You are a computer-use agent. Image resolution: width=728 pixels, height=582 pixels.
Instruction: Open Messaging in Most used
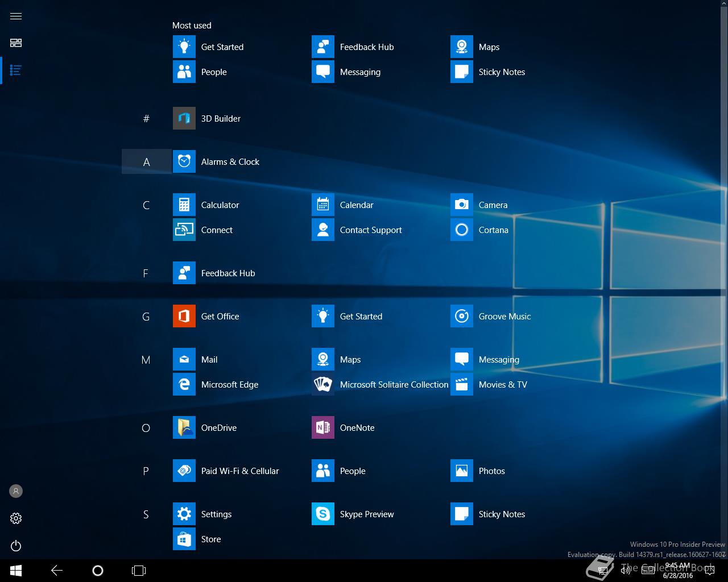coord(322,72)
